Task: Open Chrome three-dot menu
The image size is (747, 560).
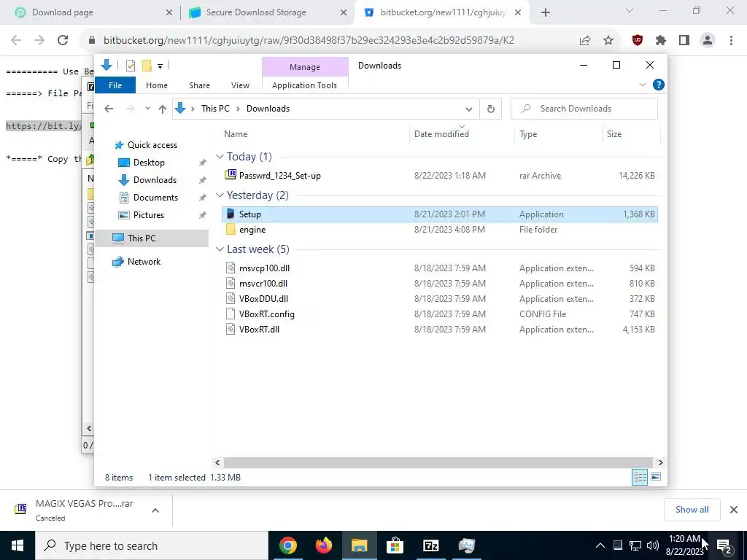Action: 731,41
